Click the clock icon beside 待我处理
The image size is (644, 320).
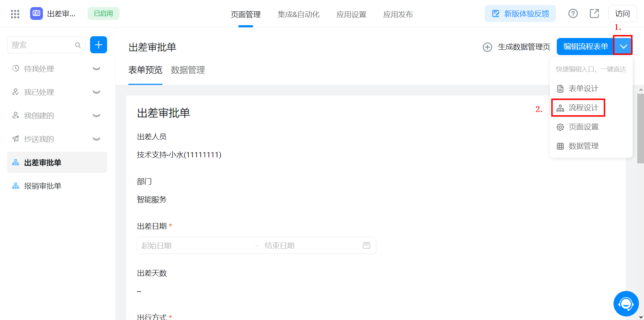[x=16, y=68]
